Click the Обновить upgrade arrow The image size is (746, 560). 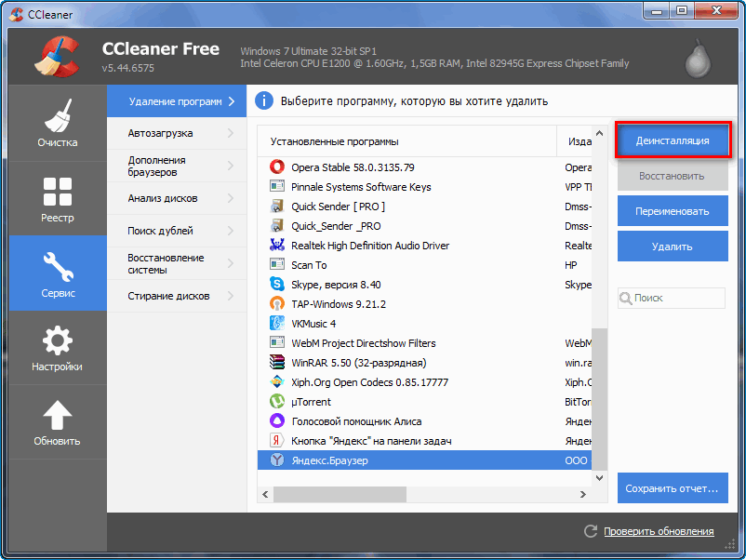pyautogui.click(x=57, y=422)
